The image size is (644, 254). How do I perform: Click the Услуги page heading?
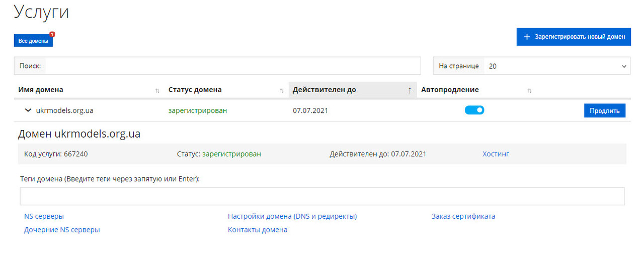(41, 12)
